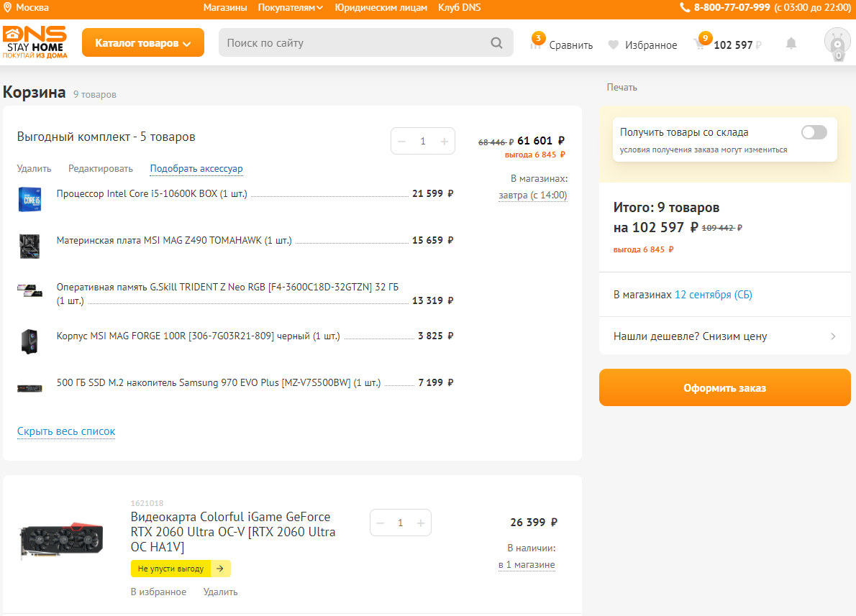Decrease Colorful video card quantity with minus

pos(381,523)
